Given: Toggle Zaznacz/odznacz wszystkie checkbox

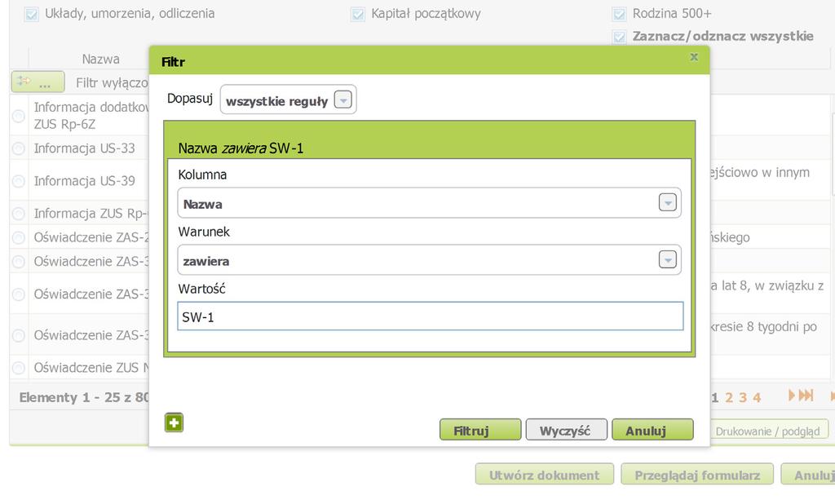Looking at the screenshot, I should pos(619,37).
